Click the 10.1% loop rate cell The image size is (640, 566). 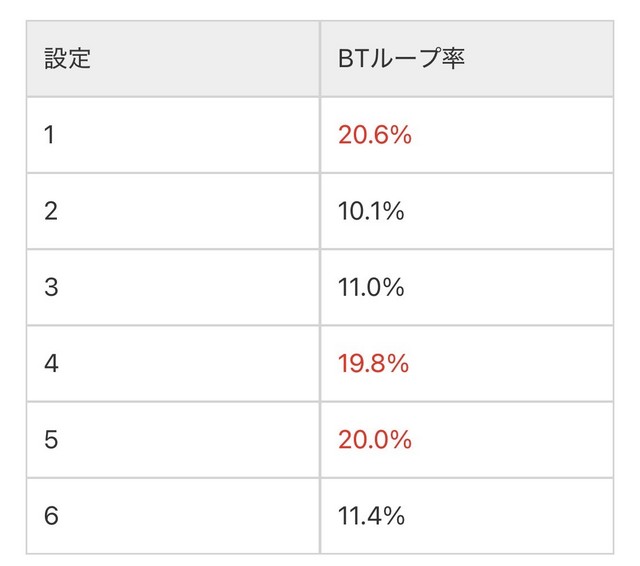pos(371,211)
